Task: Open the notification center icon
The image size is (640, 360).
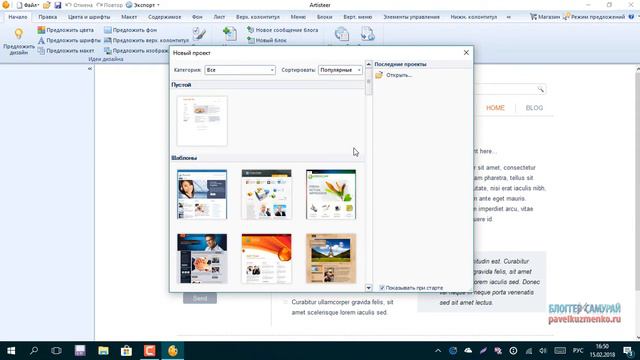Action: click(x=628, y=351)
